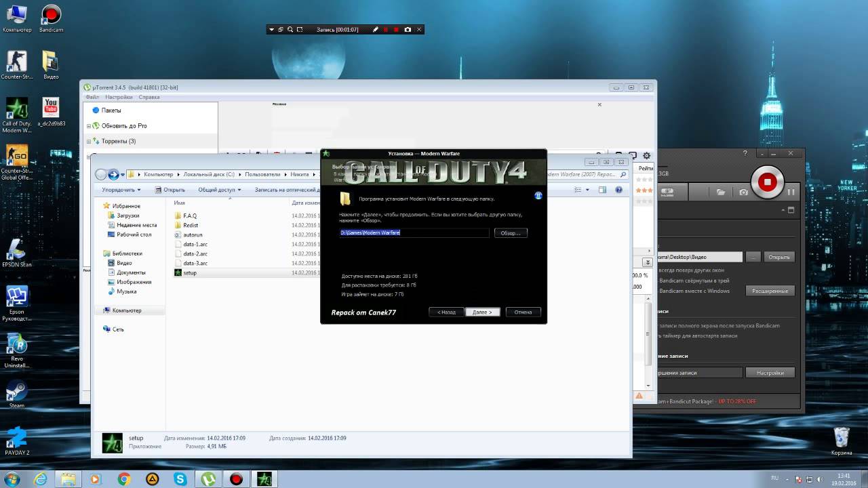The width and height of the screenshot is (868, 488).
Task: Click Локальный диск (C:) breadcrumb
Action: point(209,175)
